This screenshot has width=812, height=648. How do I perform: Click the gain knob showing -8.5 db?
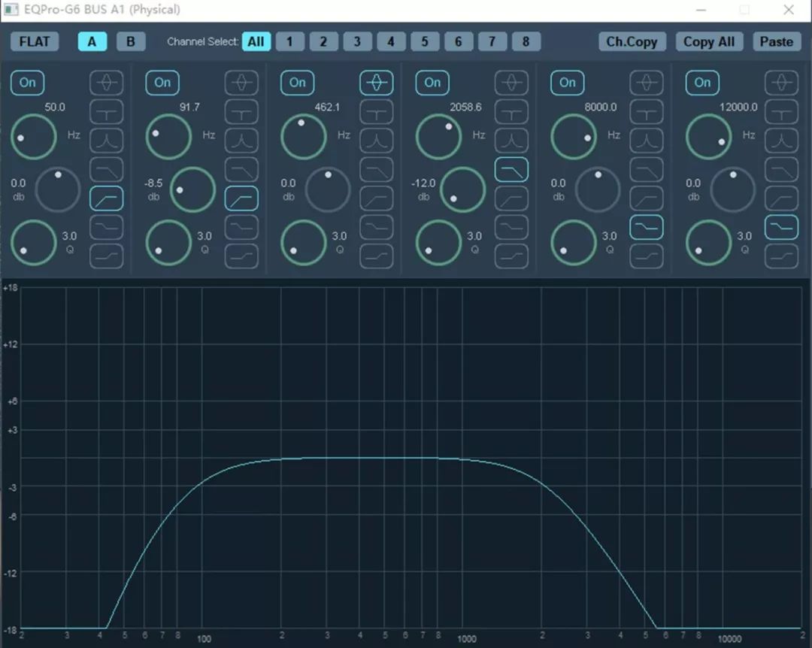click(x=192, y=189)
